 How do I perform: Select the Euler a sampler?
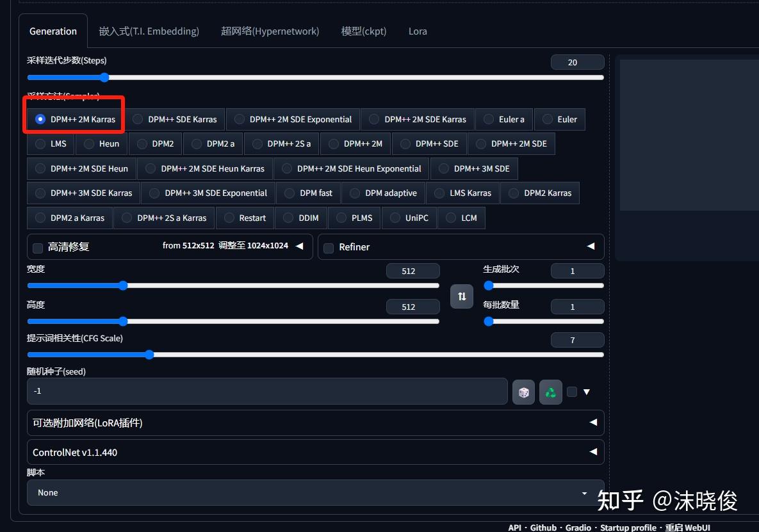click(x=503, y=119)
